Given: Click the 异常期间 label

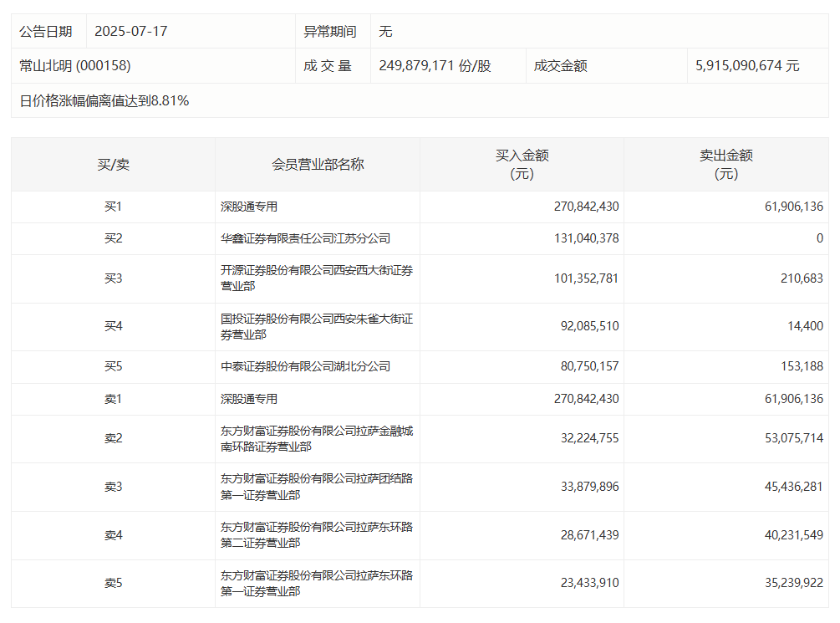Looking at the screenshot, I should tap(330, 31).
